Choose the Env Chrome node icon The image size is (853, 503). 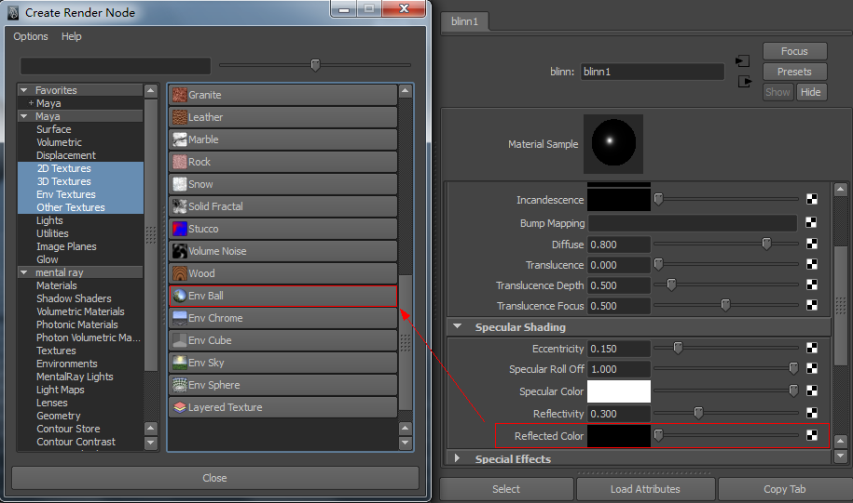tap(180, 318)
